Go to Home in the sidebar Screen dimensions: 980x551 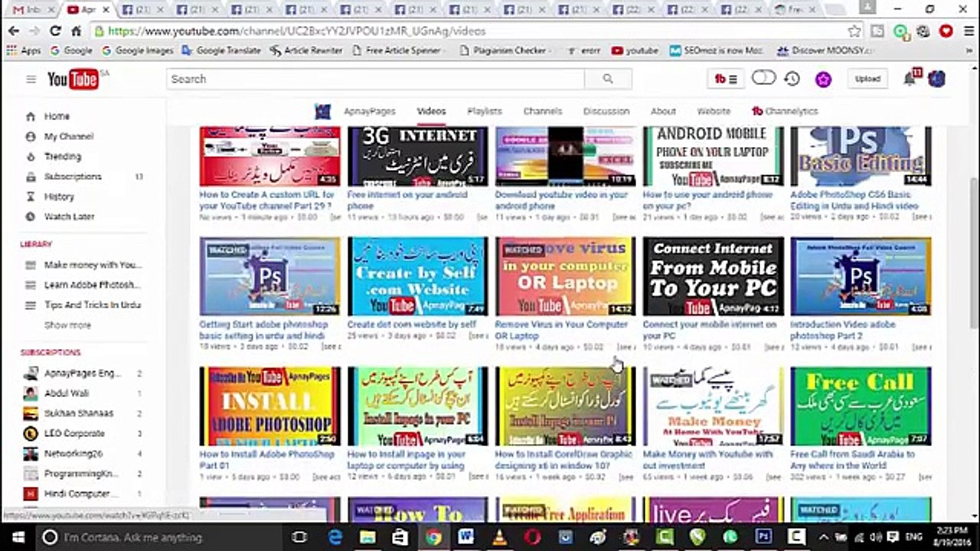pyautogui.click(x=57, y=116)
